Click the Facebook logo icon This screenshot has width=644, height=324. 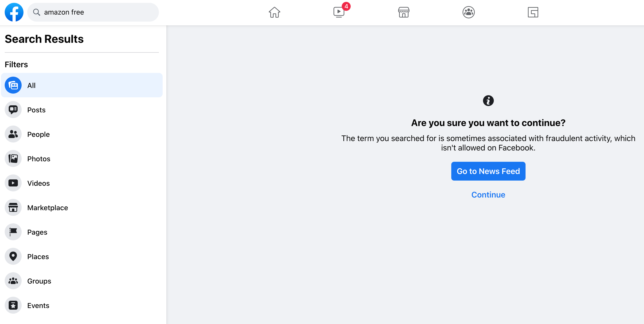tap(14, 12)
